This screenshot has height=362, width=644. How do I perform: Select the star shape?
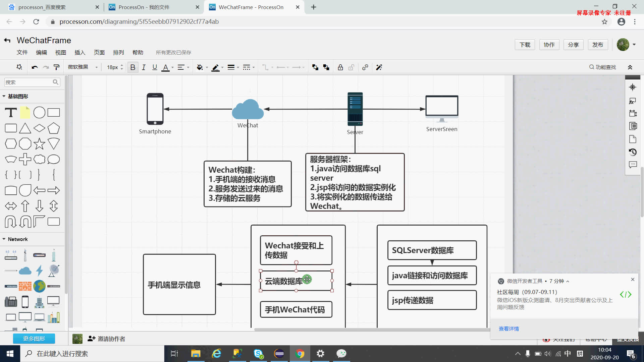pyautogui.click(x=39, y=144)
